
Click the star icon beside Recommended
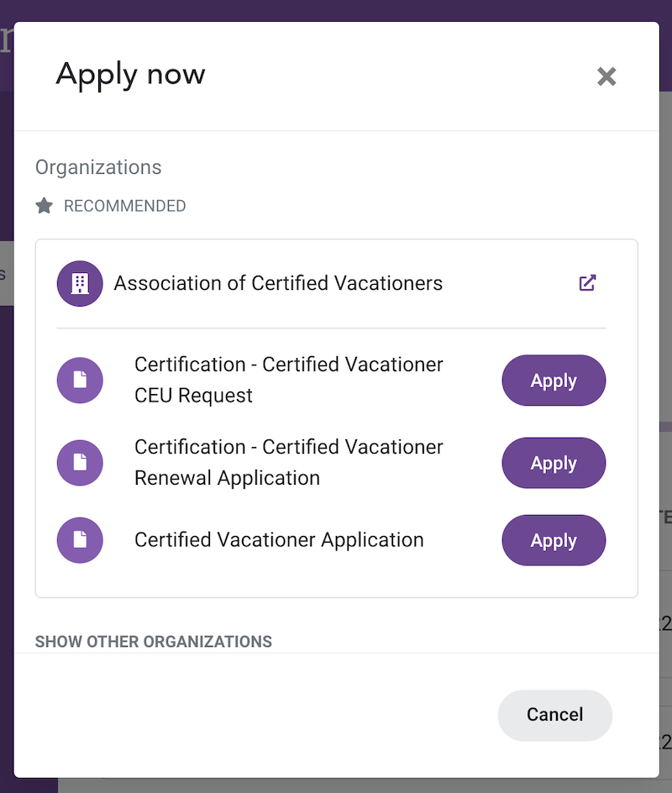(x=45, y=206)
